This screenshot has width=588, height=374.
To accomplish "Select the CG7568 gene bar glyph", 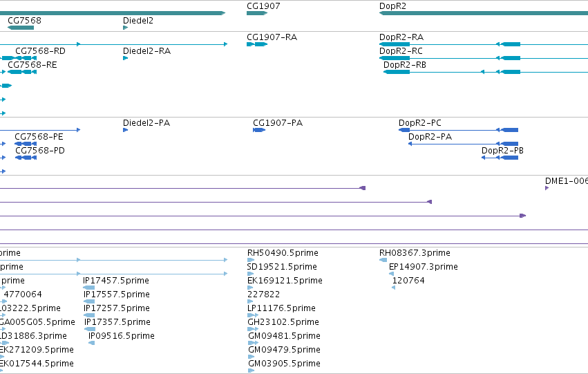I will [21, 28].
